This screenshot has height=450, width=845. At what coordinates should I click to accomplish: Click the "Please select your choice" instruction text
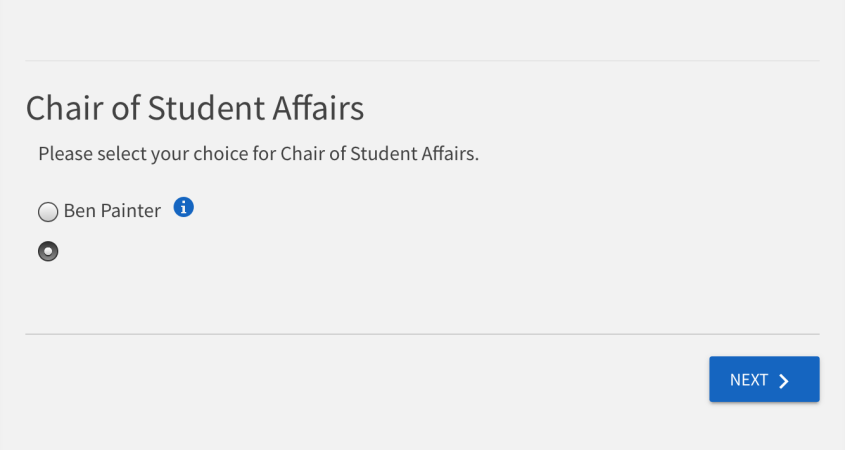[x=258, y=155]
